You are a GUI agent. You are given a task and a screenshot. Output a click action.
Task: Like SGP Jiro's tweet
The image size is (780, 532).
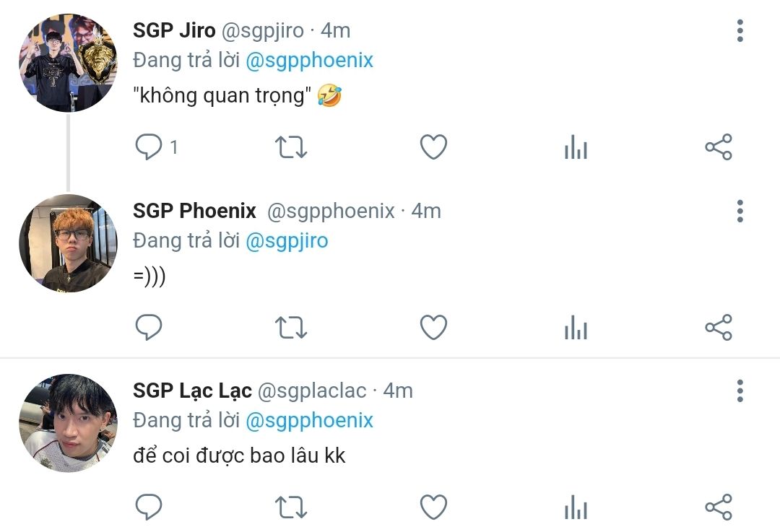pyautogui.click(x=434, y=147)
